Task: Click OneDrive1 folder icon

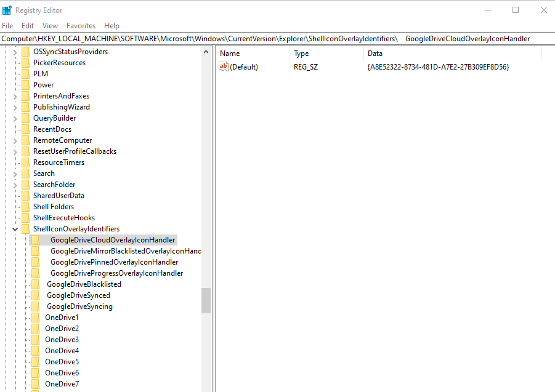Action: click(x=35, y=318)
